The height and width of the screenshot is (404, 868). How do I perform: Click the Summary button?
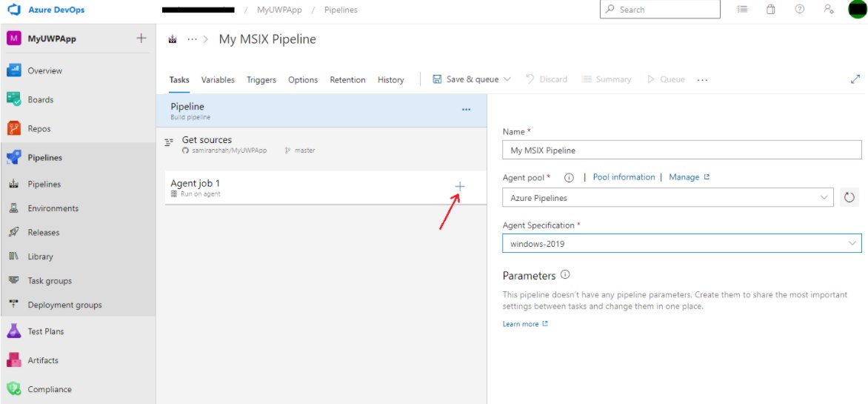[x=607, y=79]
